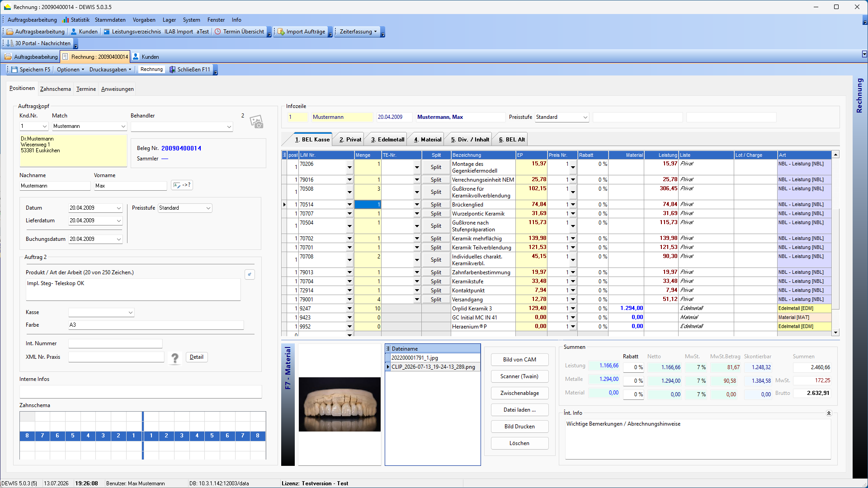Click the file list header icon beside Dateiname

pos(387,349)
